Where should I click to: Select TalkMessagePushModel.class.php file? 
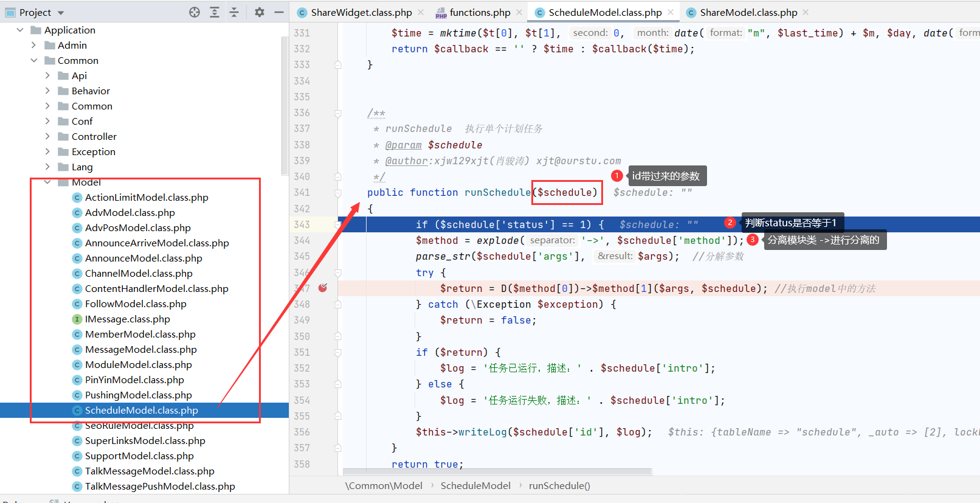160,486
